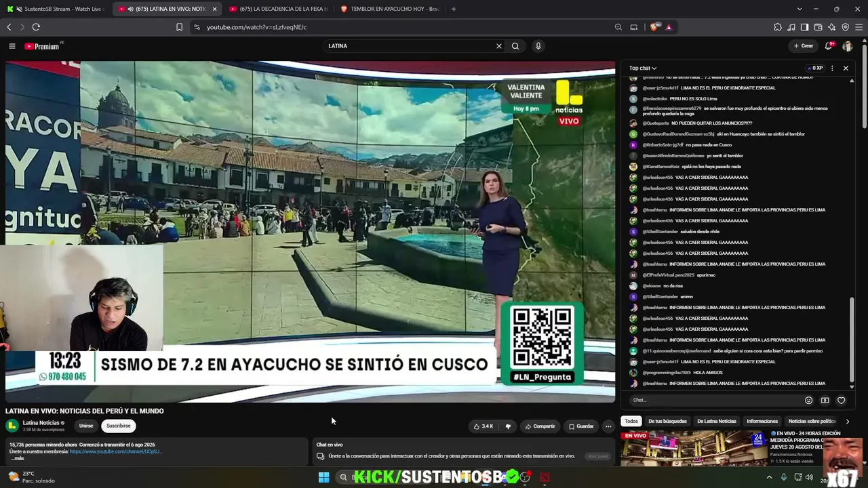Select the De Latina Noticias chip
The image size is (868, 488).
[x=717, y=422]
